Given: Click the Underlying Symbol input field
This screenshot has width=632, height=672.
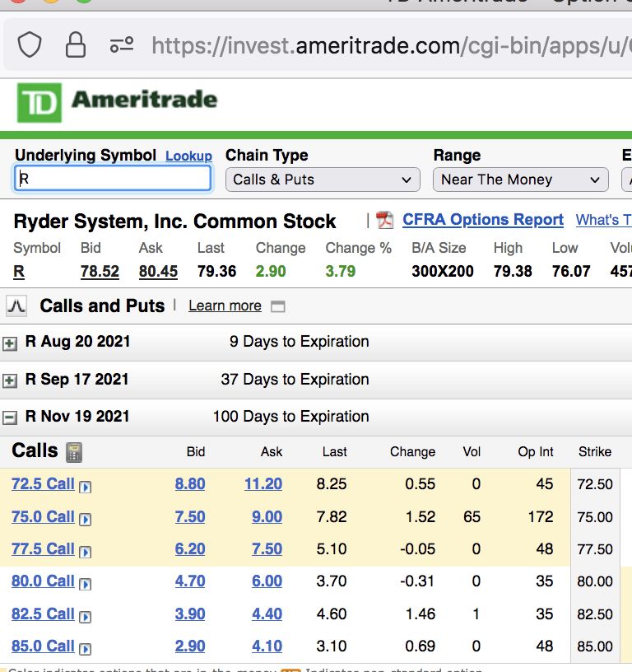Looking at the screenshot, I should (113, 179).
